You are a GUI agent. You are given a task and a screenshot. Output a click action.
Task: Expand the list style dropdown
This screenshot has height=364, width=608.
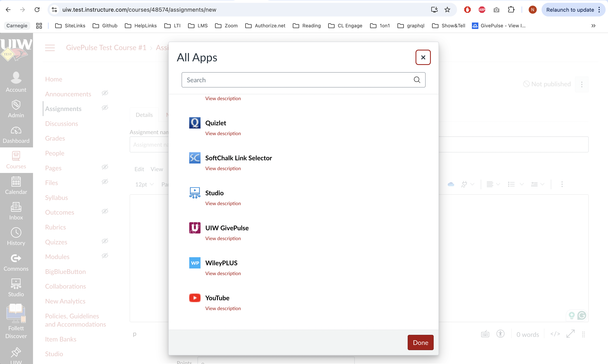point(516,184)
